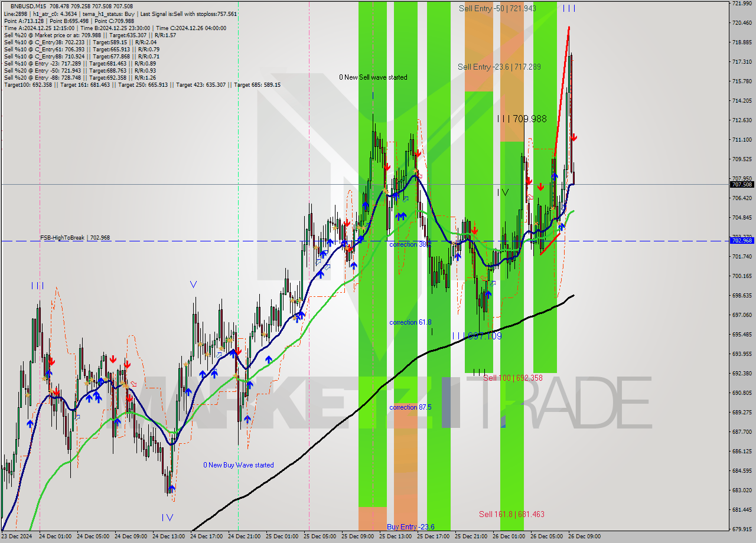Image resolution: width=756 pixels, height=543 pixels.
Task: Click the current price tag 707.508
Action: click(x=742, y=184)
